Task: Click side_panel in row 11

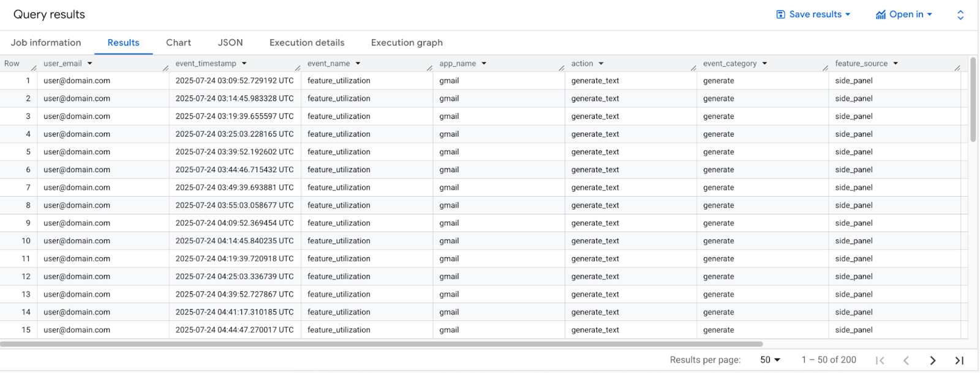Action: [854, 258]
